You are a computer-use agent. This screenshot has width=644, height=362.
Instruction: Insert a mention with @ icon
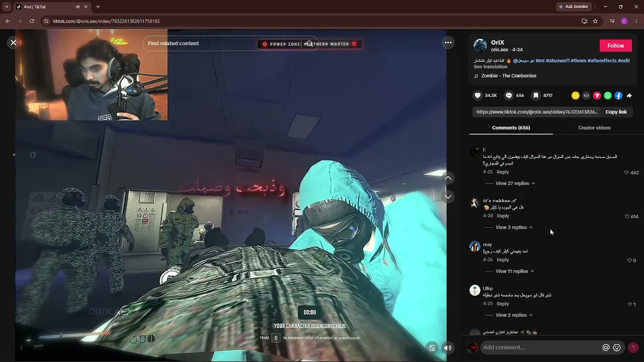(x=606, y=347)
